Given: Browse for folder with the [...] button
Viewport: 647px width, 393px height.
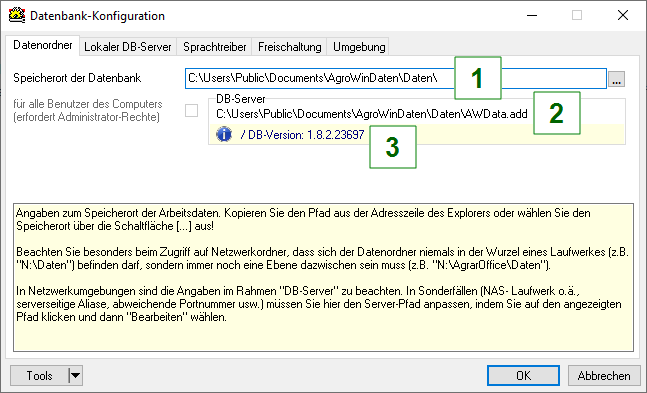Looking at the screenshot, I should pyautogui.click(x=616, y=78).
